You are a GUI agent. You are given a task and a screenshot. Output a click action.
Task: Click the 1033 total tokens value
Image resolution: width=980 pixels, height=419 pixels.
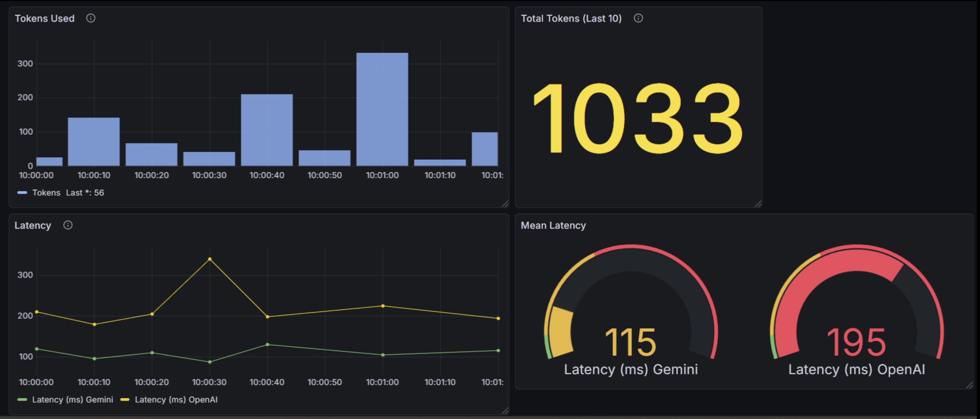pyautogui.click(x=638, y=119)
